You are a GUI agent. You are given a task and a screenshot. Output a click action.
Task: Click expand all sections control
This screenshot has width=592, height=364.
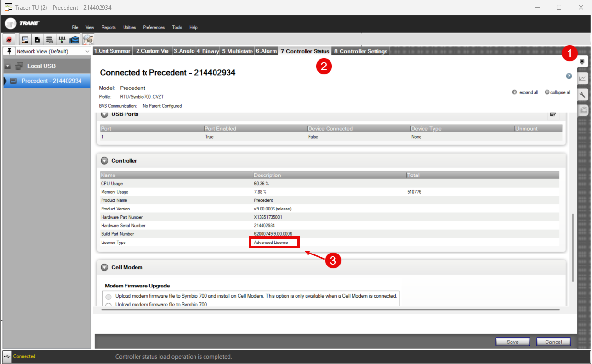coord(525,92)
